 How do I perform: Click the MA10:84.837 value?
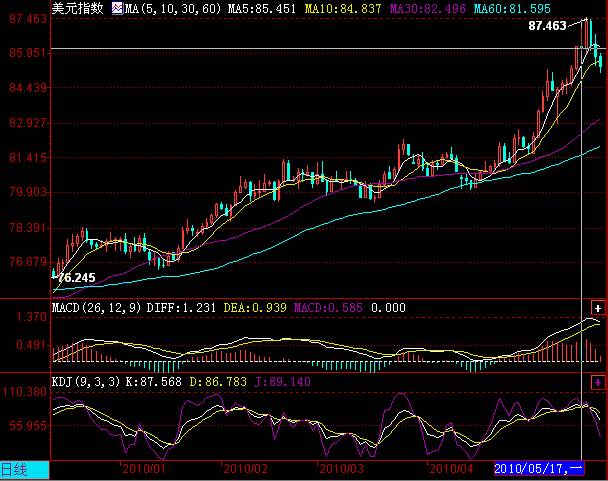(343, 9)
